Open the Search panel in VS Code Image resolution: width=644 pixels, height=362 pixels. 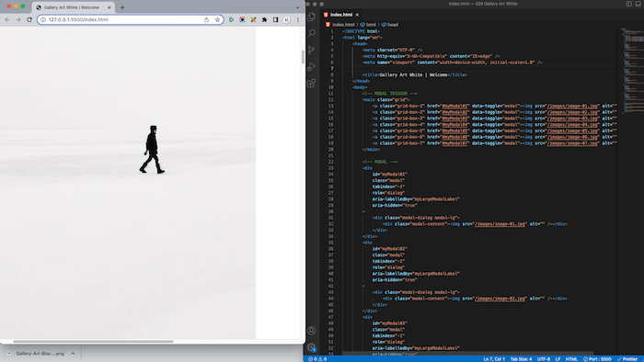[311, 33]
